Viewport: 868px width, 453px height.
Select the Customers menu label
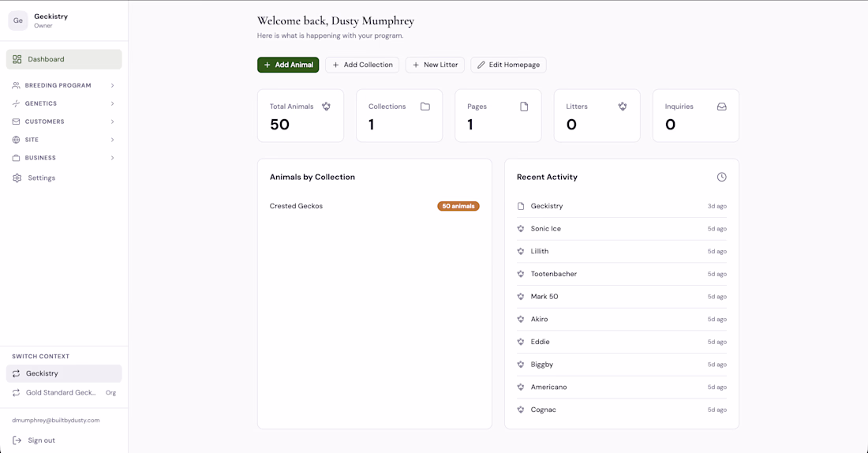(44, 122)
